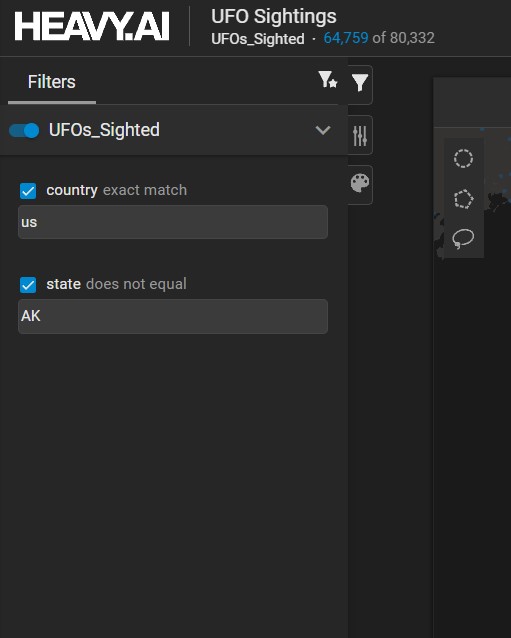Uncheck the country filter checkbox

(28, 191)
